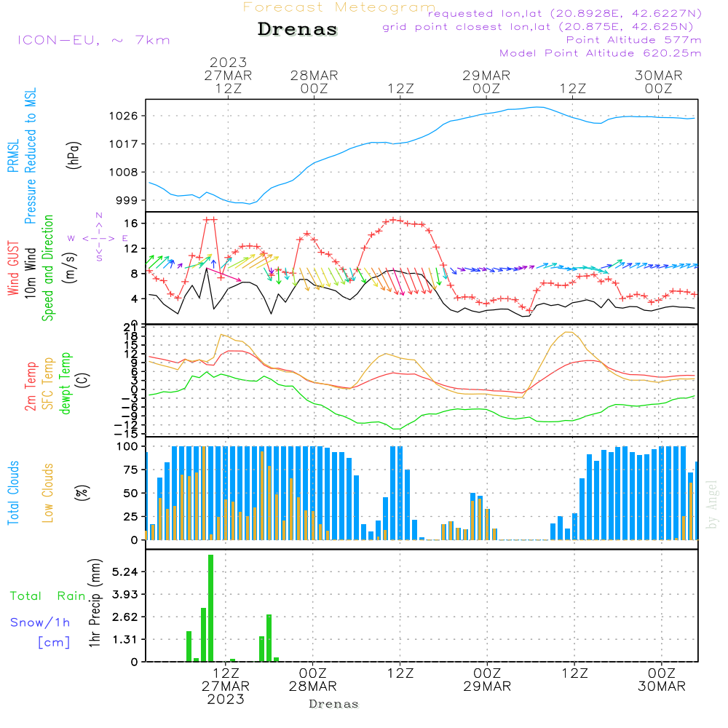The height and width of the screenshot is (728, 728).
Task: Click the "(hPa)" unit label
Action: click(x=74, y=155)
